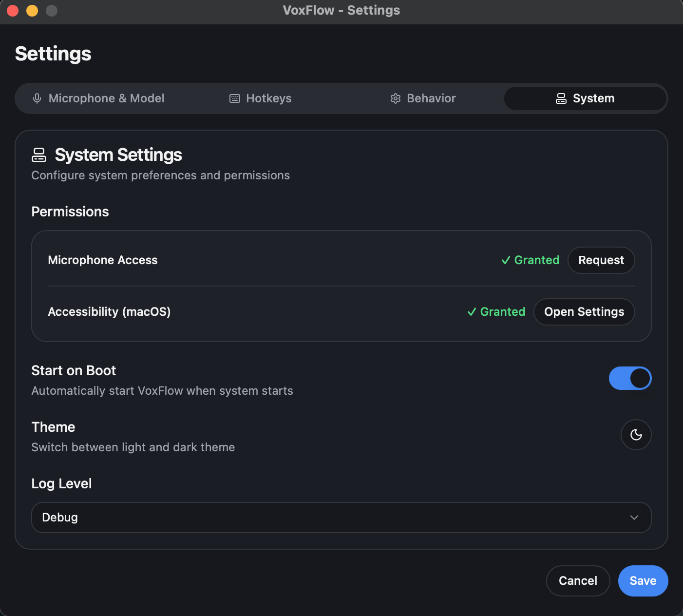
Task: Click the green checkmark beside Microphone Access
Action: [x=506, y=260]
